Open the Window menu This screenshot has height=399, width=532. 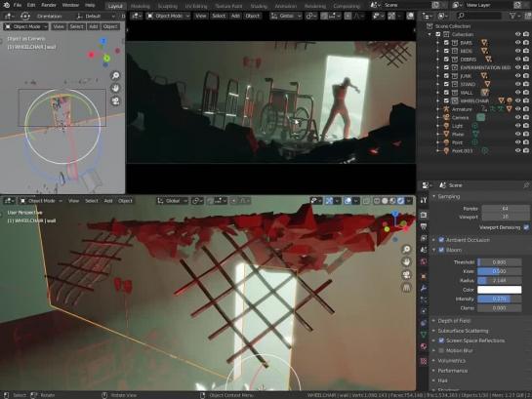click(70, 5)
